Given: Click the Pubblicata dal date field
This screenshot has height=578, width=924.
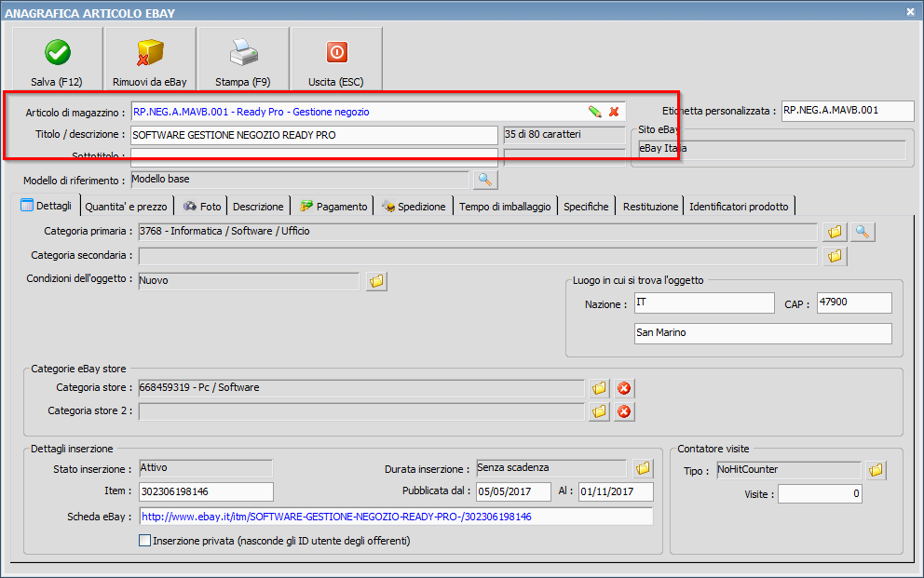Looking at the screenshot, I should tap(513, 491).
